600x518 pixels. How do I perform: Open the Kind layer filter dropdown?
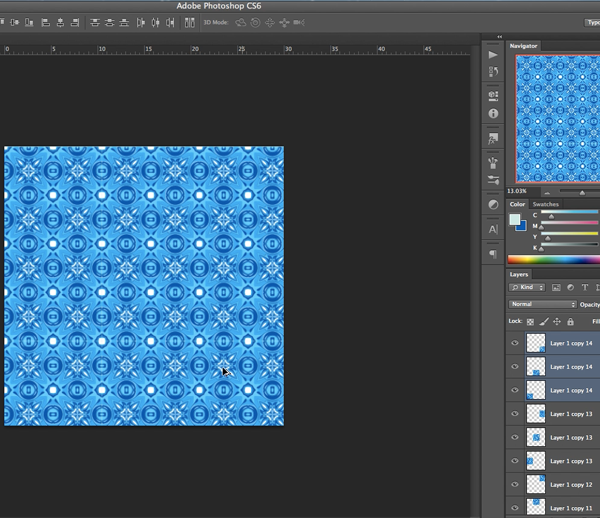[527, 288]
